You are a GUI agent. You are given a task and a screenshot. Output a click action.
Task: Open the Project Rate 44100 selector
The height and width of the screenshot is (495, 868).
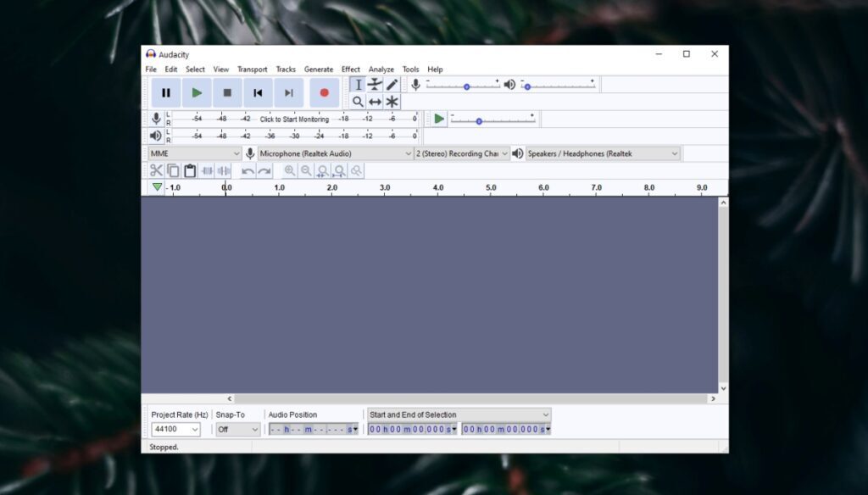click(x=175, y=429)
